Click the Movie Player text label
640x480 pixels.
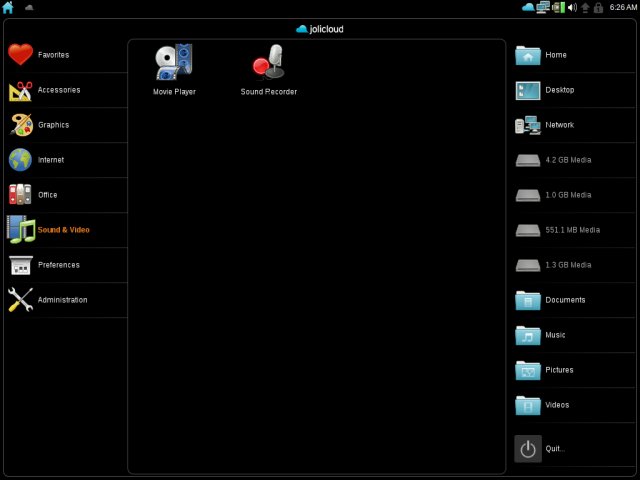coord(174,92)
